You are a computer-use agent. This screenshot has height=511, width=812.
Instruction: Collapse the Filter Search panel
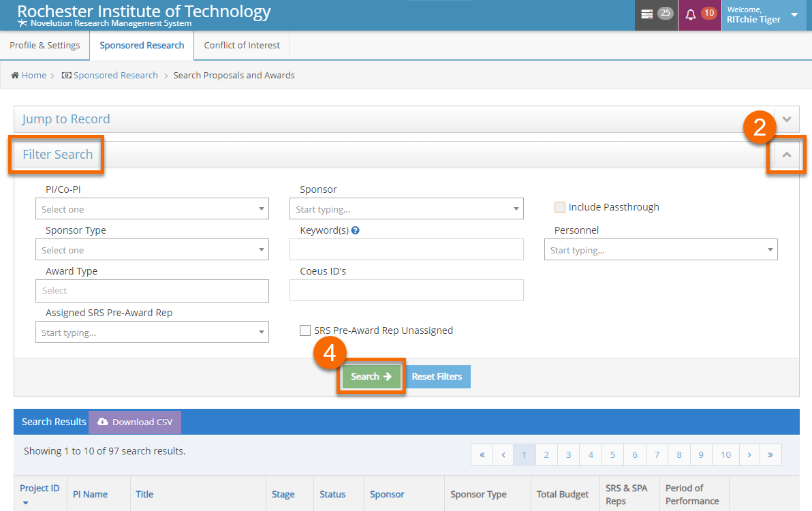(787, 155)
